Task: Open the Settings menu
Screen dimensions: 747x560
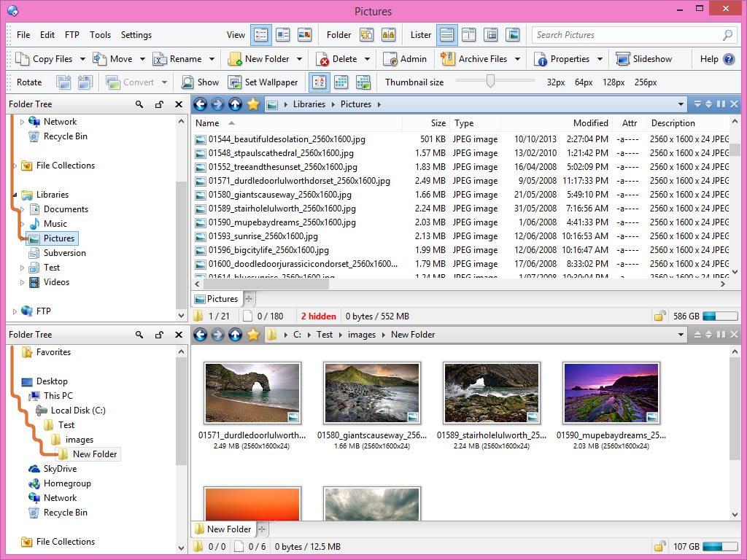Action: coord(136,35)
